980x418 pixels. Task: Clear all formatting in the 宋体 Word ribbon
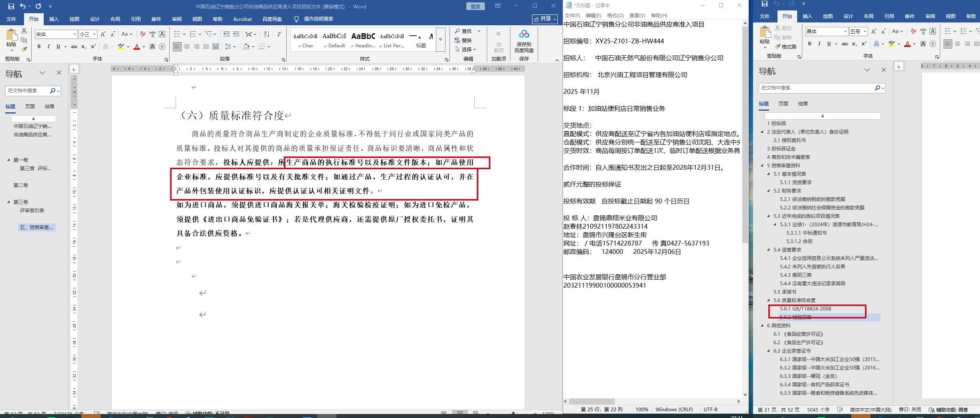tap(143, 34)
